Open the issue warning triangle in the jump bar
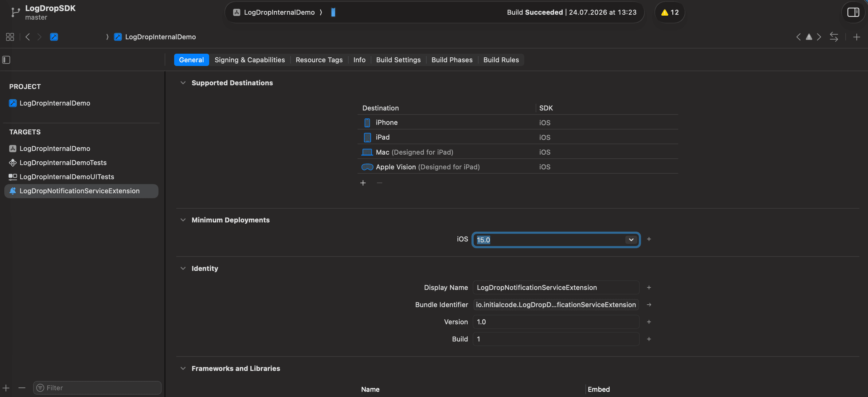 click(x=809, y=37)
